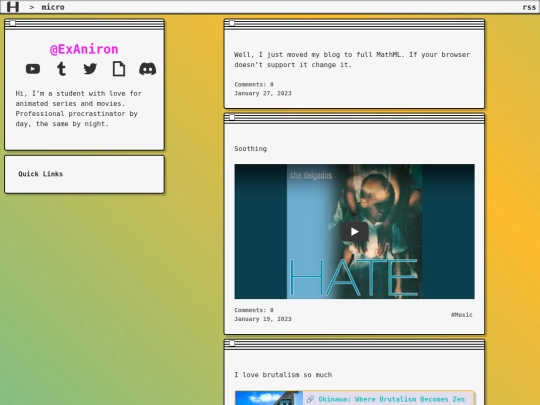
Task: Click the Soothing post title bar square
Action: pos(232,117)
